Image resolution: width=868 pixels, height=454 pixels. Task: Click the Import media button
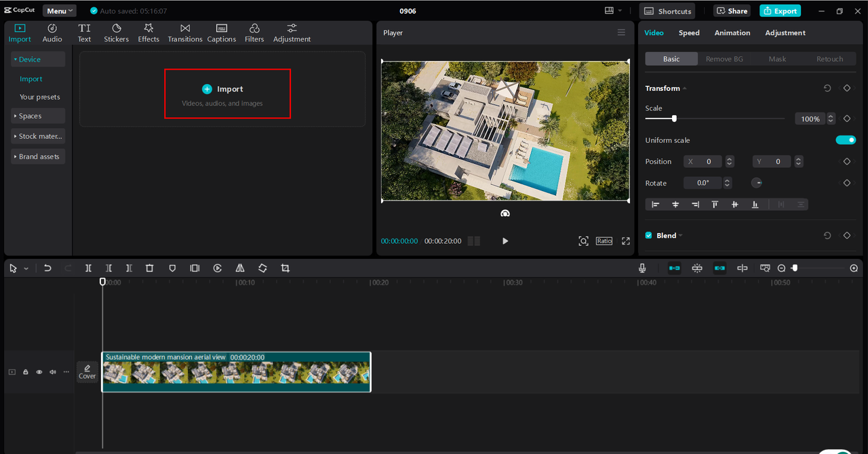tap(228, 94)
